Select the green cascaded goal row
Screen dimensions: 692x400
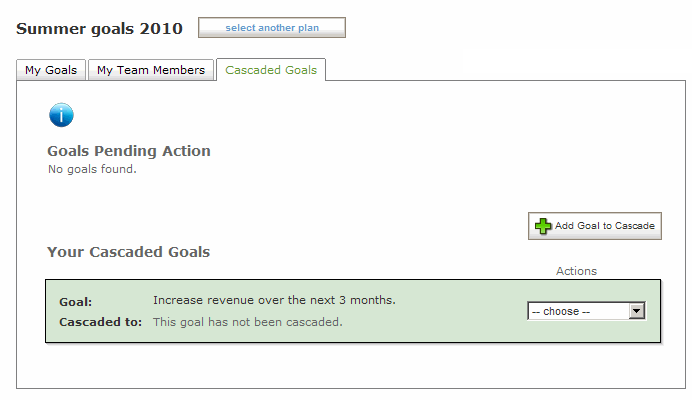pos(353,311)
